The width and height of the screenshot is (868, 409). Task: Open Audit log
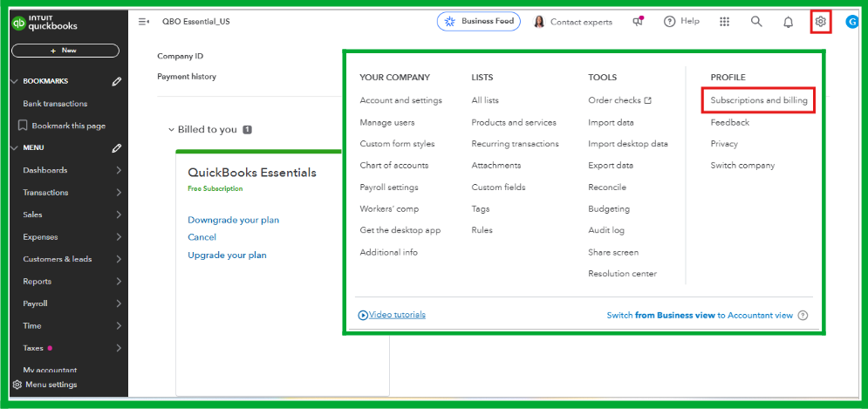pyautogui.click(x=606, y=230)
